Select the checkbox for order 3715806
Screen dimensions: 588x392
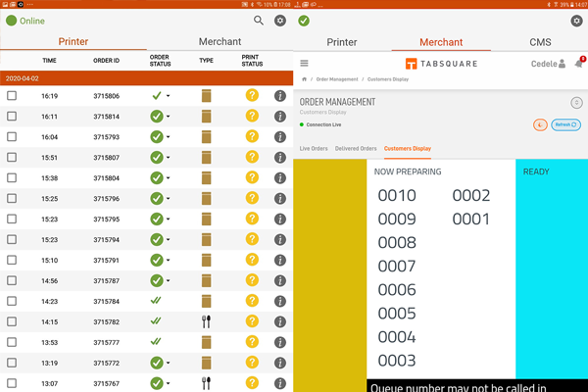12,96
